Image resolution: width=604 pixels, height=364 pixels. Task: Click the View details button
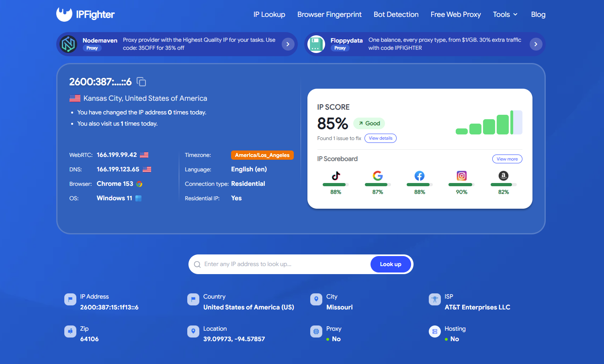(381, 138)
